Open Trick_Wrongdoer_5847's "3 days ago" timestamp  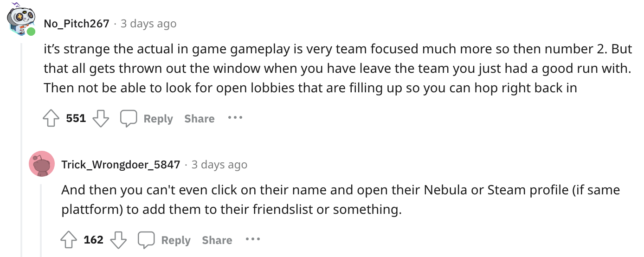(x=219, y=164)
